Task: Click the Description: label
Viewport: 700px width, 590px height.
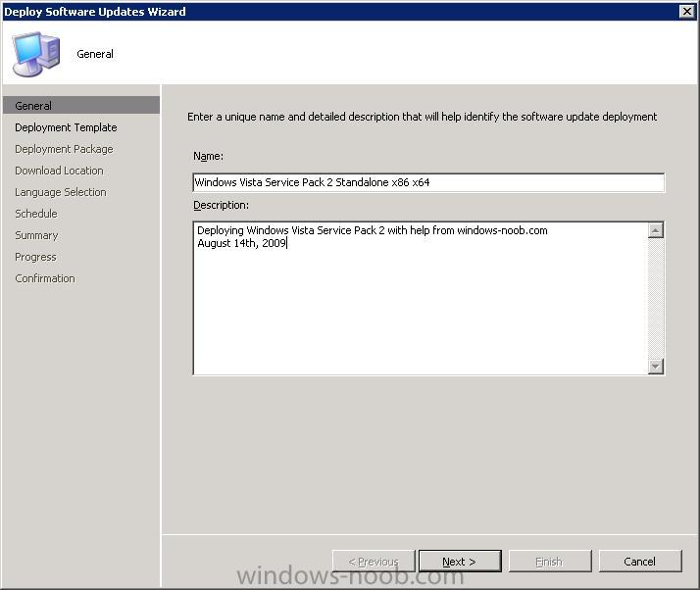Action: (x=221, y=205)
